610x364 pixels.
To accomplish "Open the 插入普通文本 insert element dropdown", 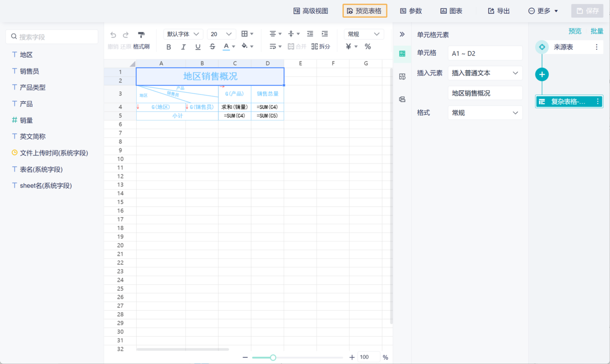I will (485, 73).
